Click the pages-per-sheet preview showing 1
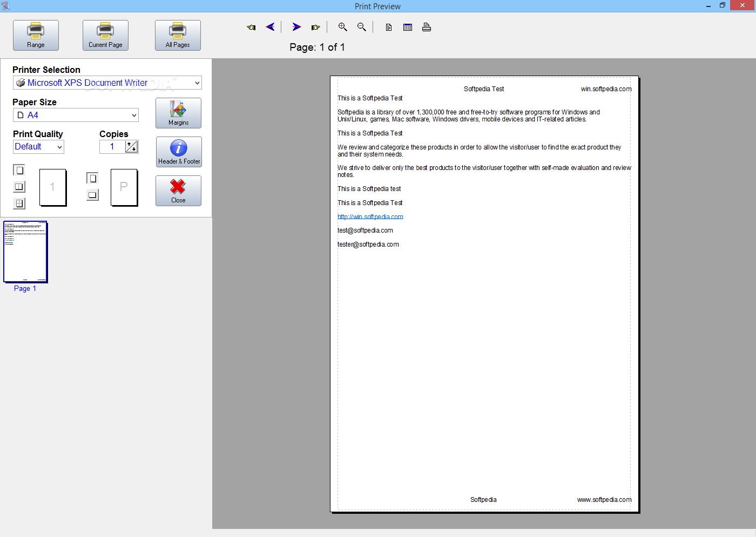Image resolution: width=756 pixels, height=537 pixels. tap(52, 187)
